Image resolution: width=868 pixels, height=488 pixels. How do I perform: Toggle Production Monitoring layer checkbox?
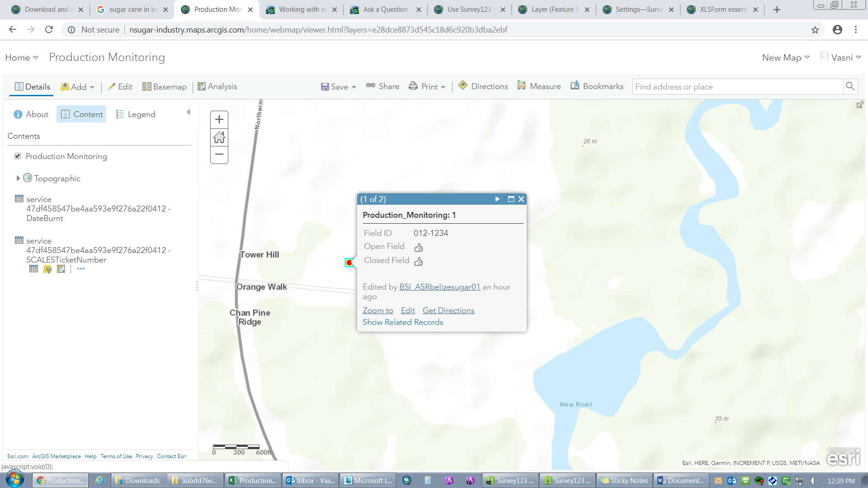pyautogui.click(x=18, y=156)
